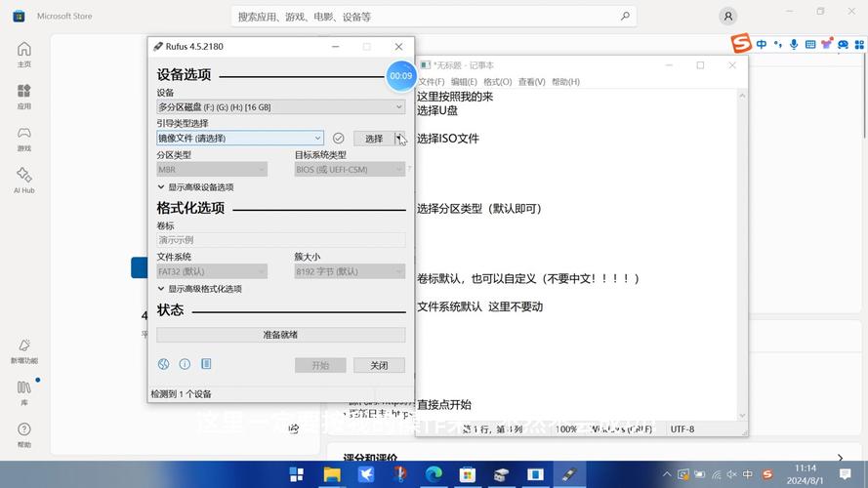The height and width of the screenshot is (488, 868).
Task: Show Rufus About info icon
Action: pyautogui.click(x=185, y=364)
